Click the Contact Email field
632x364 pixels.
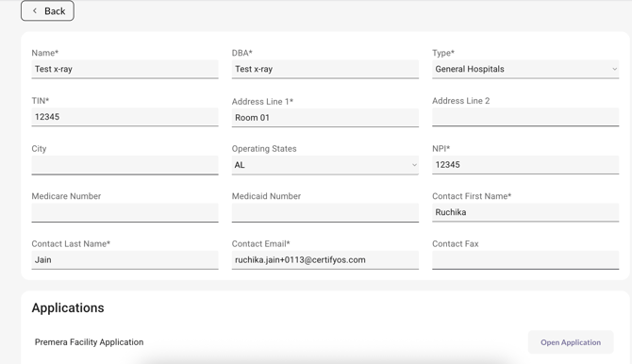(x=324, y=260)
